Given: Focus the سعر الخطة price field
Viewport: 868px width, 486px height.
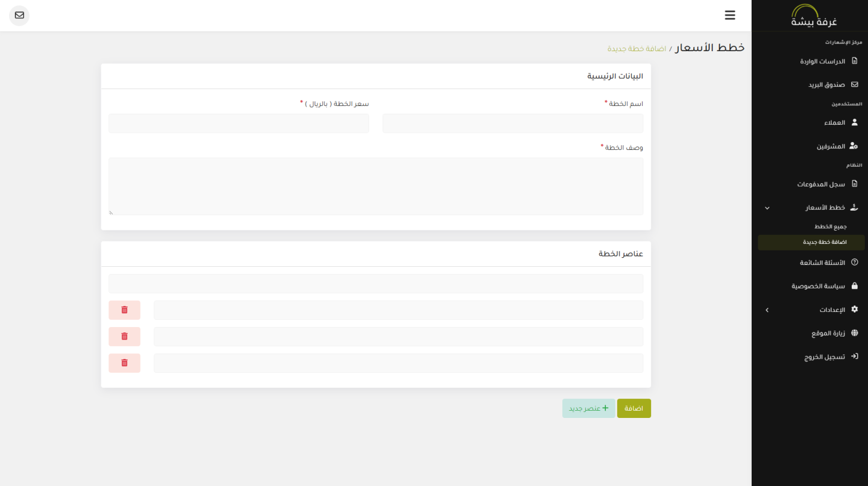Looking at the screenshot, I should click(239, 123).
